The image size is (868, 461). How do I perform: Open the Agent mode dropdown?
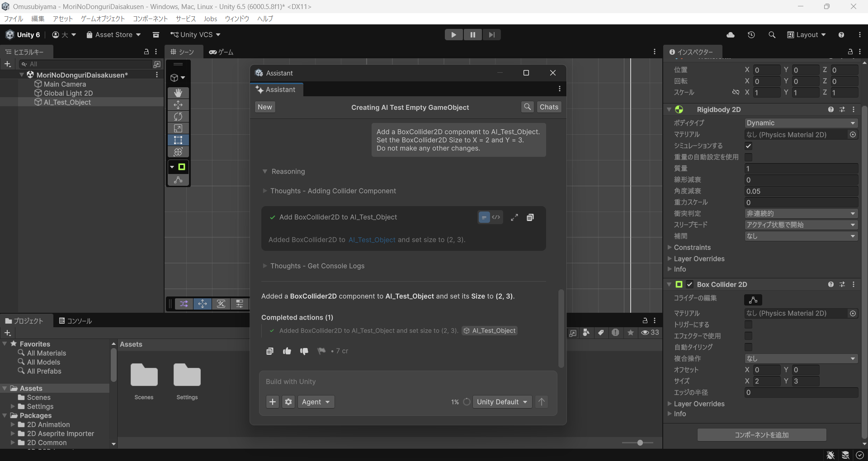point(316,402)
